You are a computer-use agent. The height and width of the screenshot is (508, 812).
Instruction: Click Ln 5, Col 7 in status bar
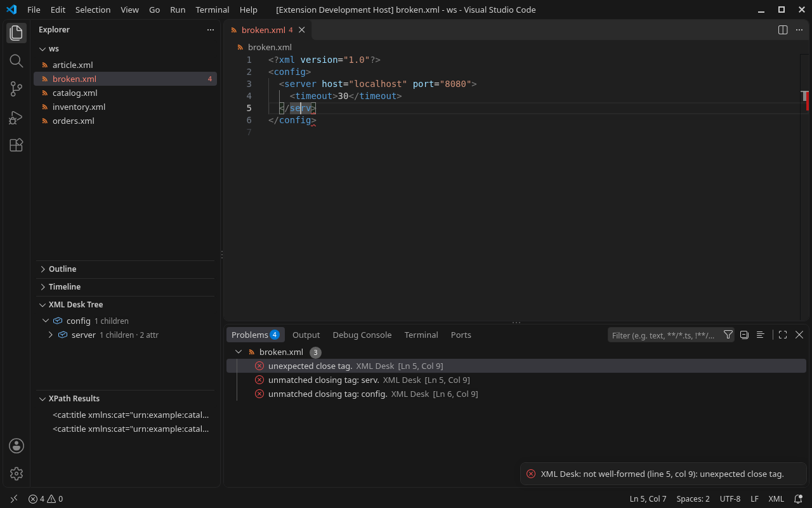pos(648,499)
